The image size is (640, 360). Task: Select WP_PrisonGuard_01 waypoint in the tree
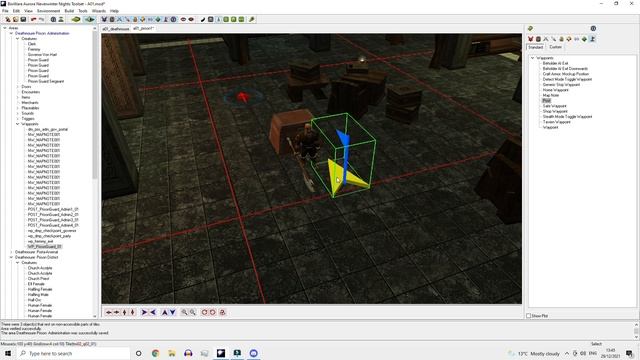pos(44,247)
